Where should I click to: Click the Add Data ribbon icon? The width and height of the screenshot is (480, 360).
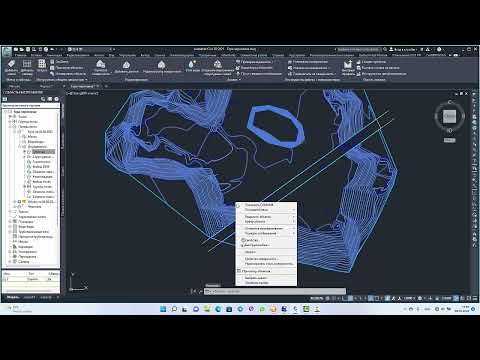126,64
